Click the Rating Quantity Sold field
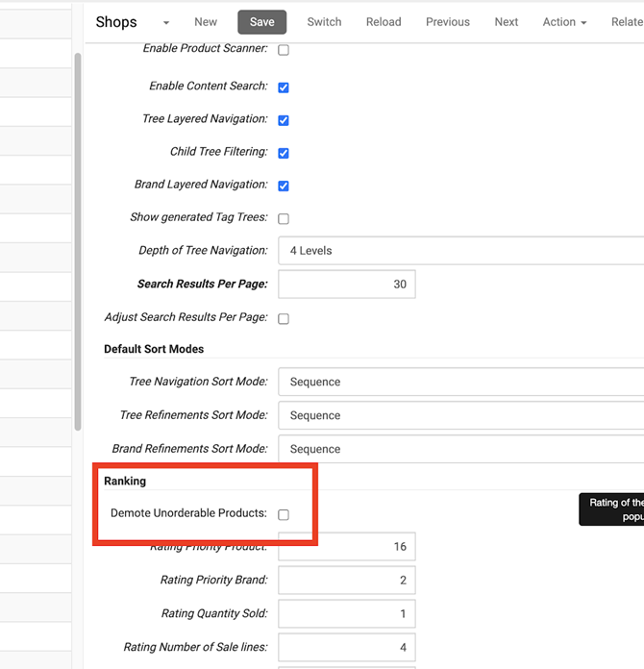This screenshot has height=669, width=644. click(347, 614)
